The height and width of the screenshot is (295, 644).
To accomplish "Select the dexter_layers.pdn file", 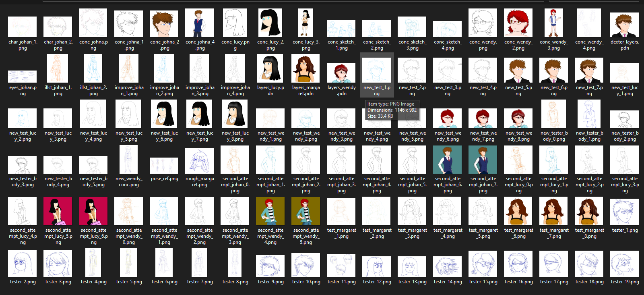I will click(624, 25).
